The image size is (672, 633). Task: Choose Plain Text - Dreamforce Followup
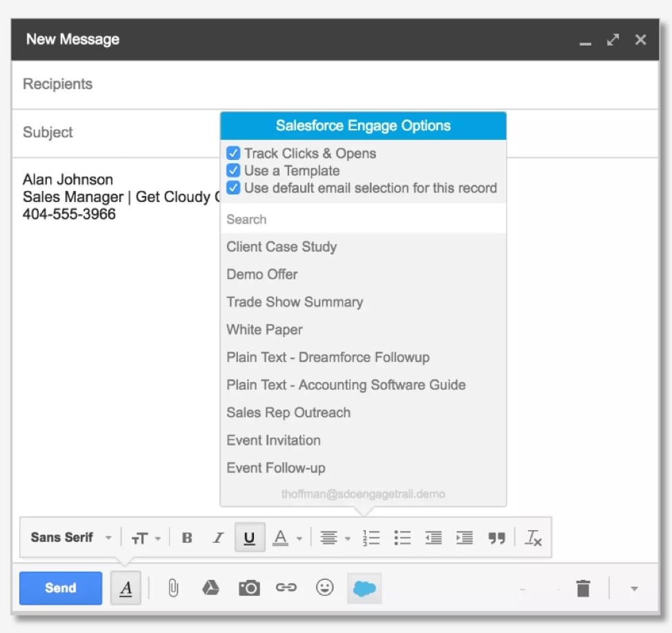coord(363,357)
